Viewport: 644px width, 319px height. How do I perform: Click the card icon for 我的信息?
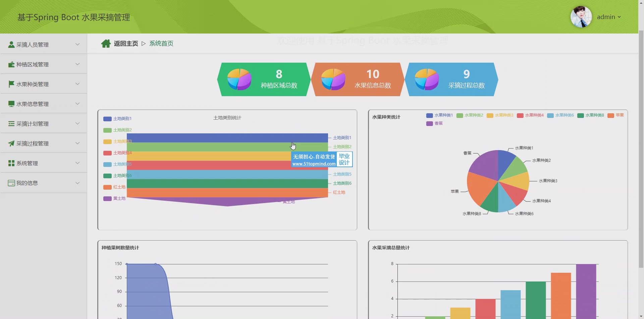pos(11,183)
